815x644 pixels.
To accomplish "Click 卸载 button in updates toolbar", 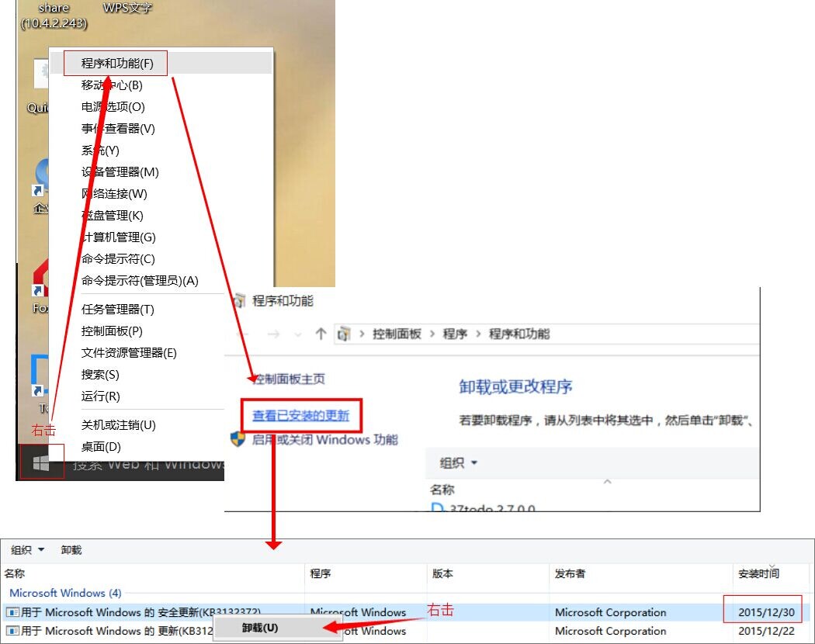I will pos(71,550).
